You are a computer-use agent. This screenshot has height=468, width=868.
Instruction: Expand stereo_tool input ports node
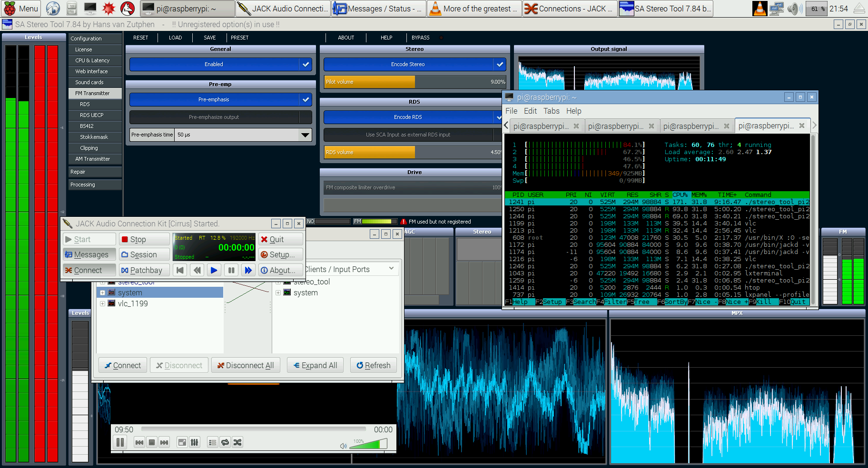(x=278, y=282)
